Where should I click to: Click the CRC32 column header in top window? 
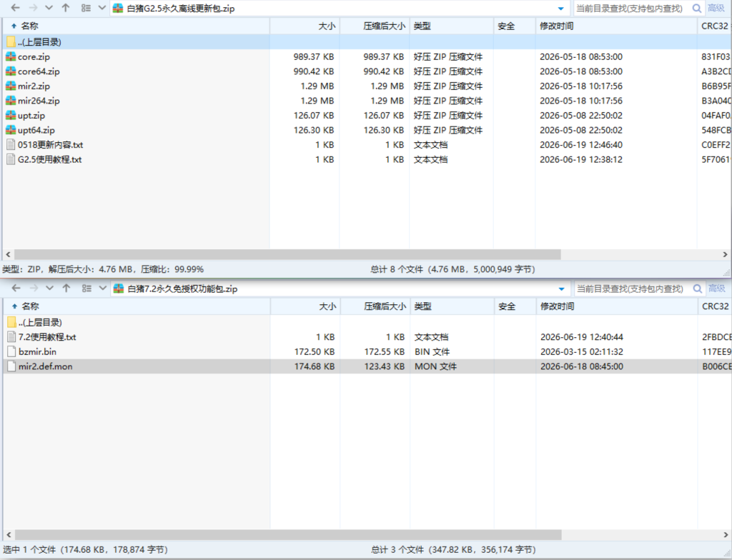click(x=715, y=26)
